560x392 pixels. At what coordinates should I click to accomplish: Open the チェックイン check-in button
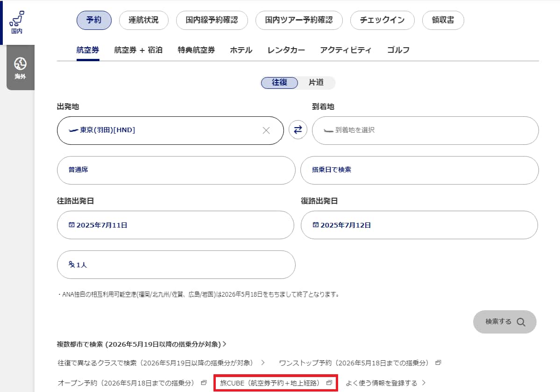tap(382, 20)
